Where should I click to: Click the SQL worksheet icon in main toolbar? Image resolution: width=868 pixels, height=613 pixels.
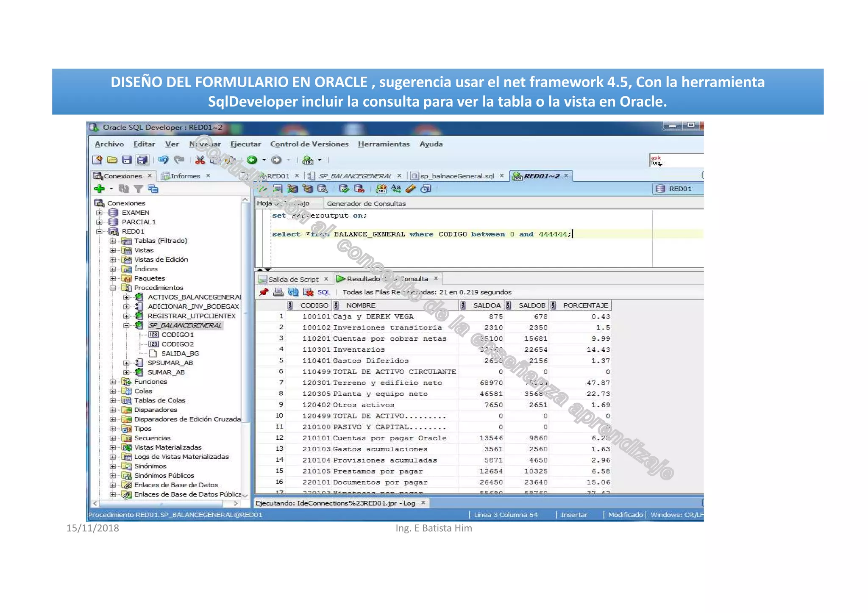tap(308, 160)
